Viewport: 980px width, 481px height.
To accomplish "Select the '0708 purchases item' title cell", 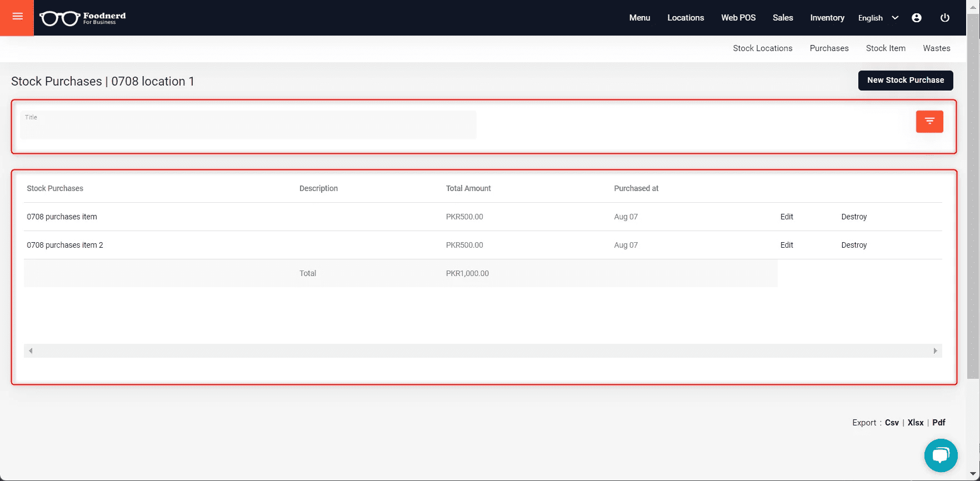I will tap(62, 217).
